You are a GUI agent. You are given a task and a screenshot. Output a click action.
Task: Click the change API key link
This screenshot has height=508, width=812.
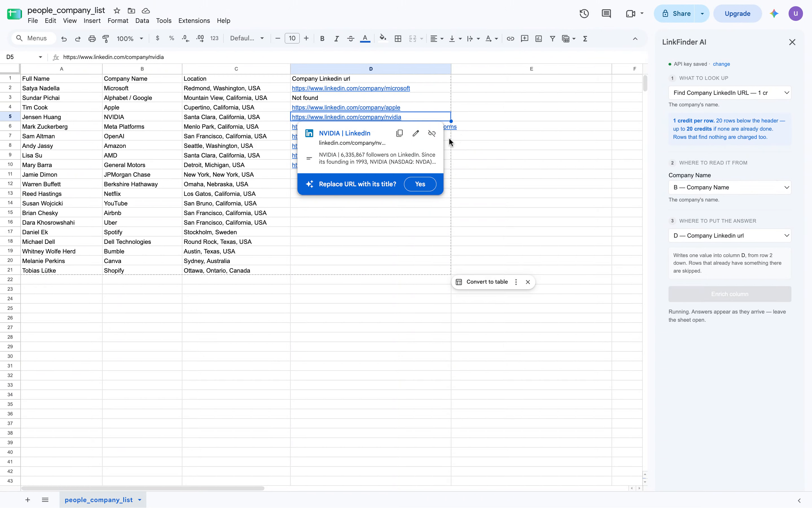coord(721,64)
